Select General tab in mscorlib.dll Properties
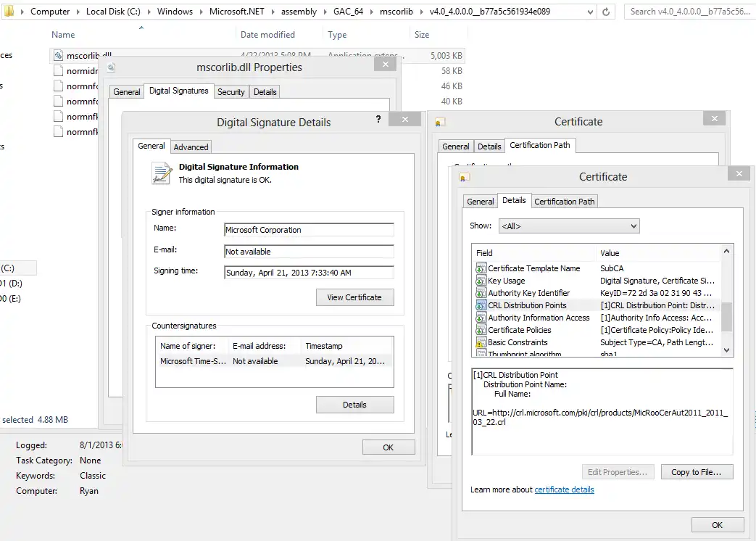This screenshot has height=541, width=756. pyautogui.click(x=127, y=92)
